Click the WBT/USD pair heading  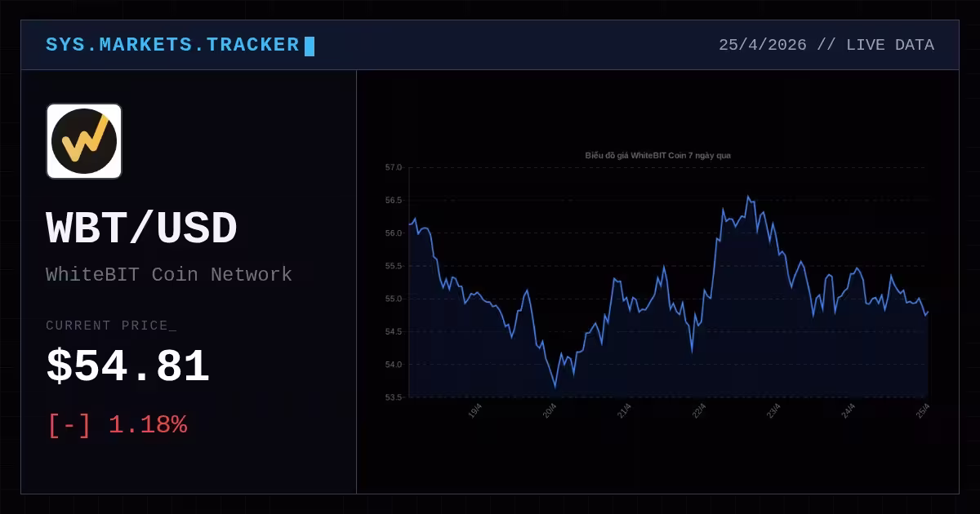141,228
